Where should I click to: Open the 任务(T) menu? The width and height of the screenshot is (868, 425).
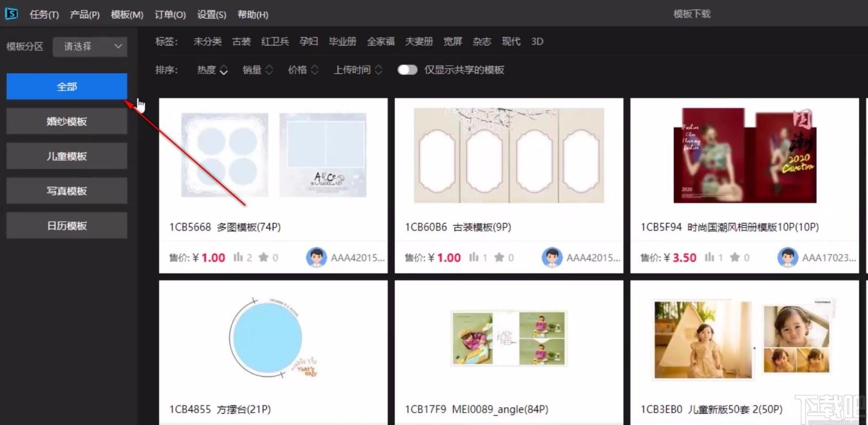44,15
